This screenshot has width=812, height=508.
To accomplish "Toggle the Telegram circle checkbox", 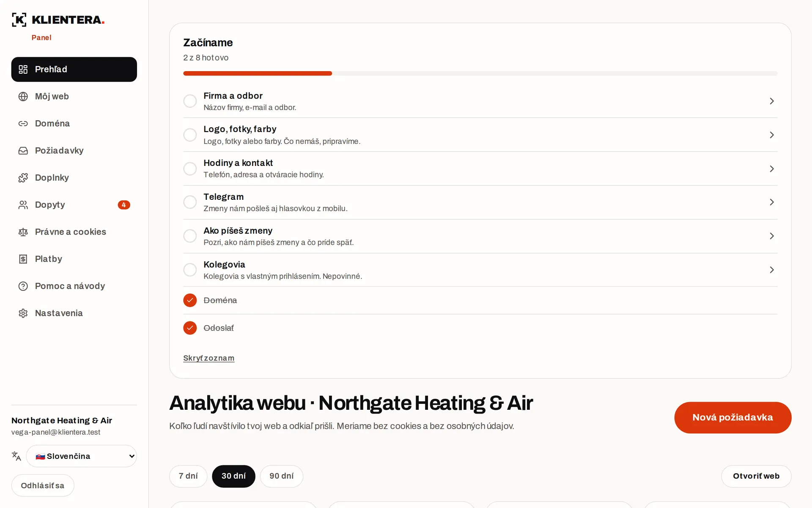I will click(190, 202).
